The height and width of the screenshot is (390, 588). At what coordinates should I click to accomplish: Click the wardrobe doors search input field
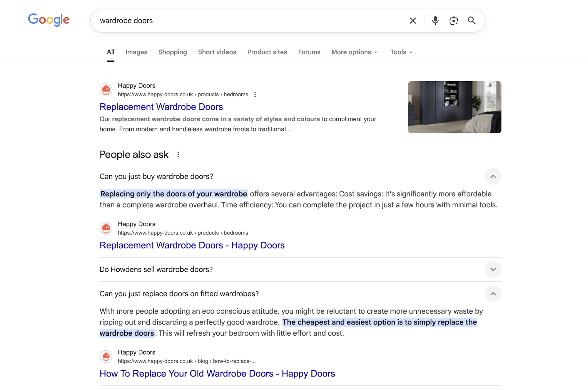pos(250,21)
